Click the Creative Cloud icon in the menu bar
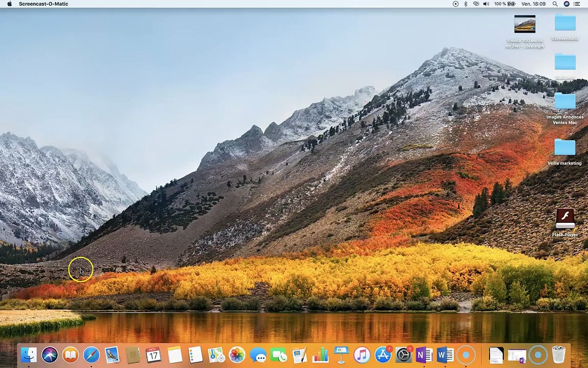588x368 pixels. click(476, 4)
